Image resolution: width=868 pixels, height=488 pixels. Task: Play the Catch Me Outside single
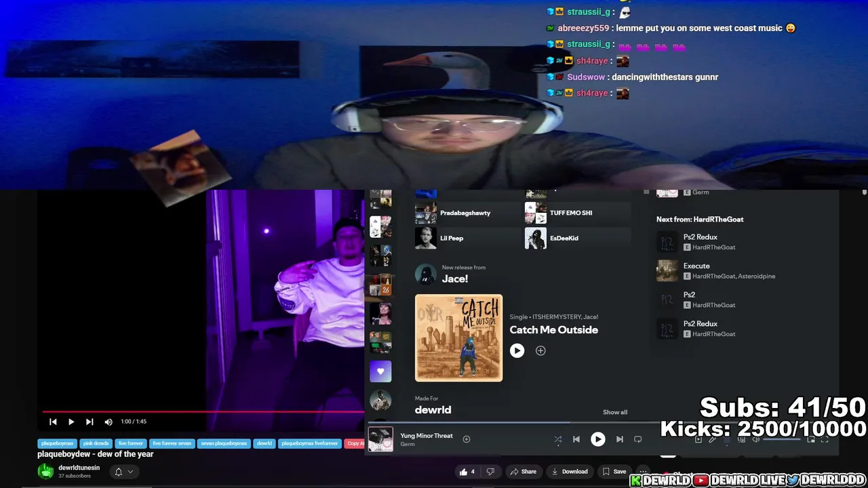tap(517, 350)
